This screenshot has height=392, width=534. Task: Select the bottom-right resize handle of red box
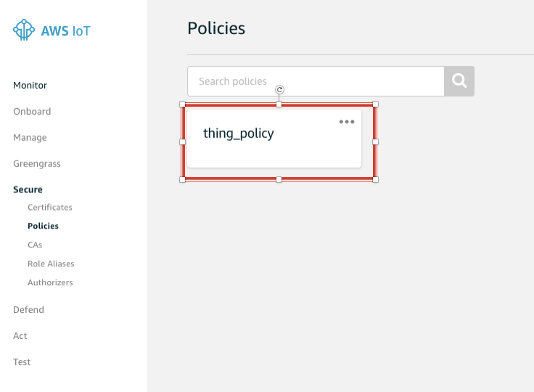[375, 179]
